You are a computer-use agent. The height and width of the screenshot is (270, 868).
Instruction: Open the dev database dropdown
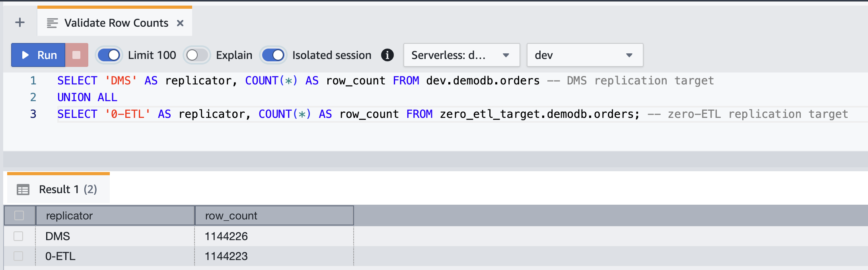585,55
